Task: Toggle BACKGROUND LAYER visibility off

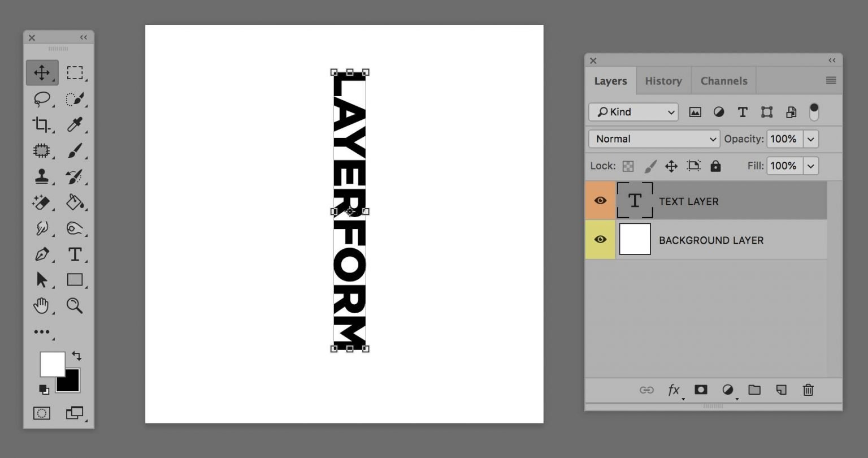Action: click(x=600, y=239)
